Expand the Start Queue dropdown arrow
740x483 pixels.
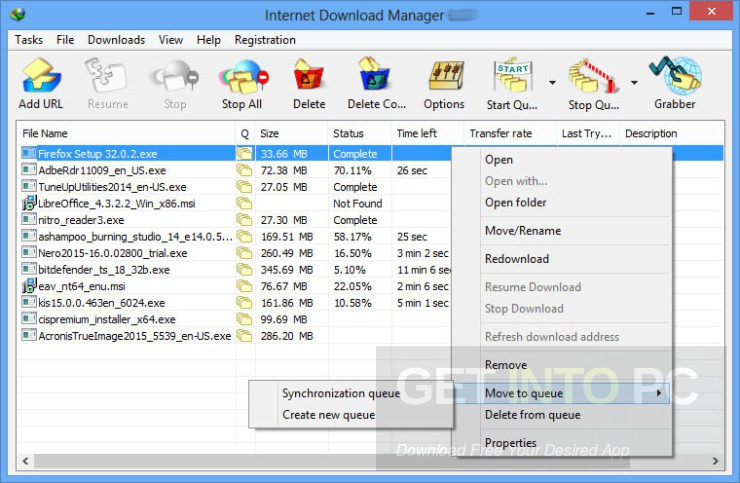pos(552,83)
